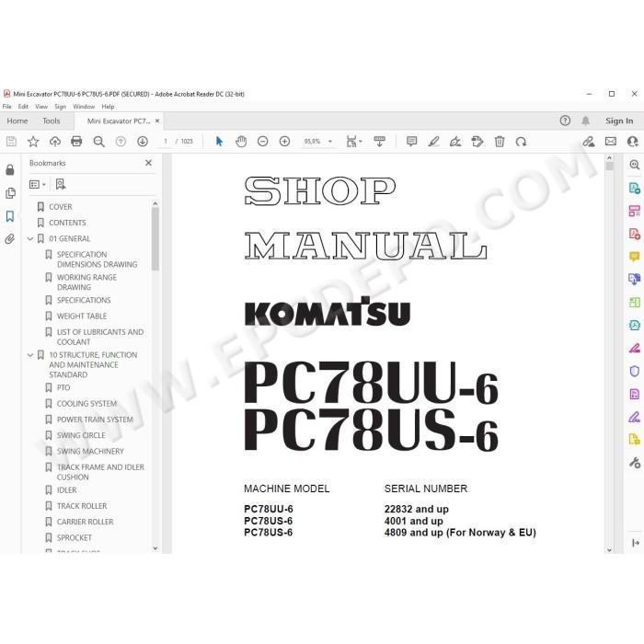Open the Help question mark icon
The image size is (644, 644).
click(565, 121)
